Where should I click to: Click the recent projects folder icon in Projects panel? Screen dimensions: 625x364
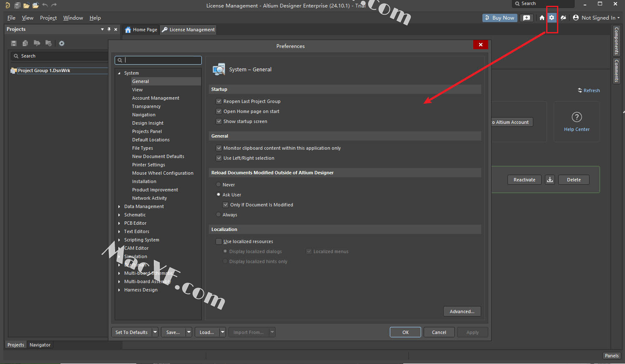tap(48, 43)
